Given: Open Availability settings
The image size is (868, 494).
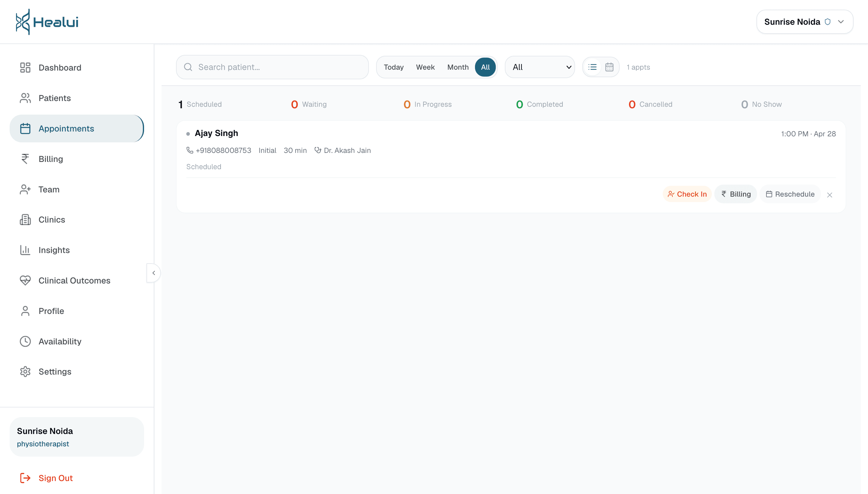Looking at the screenshot, I should [77, 341].
